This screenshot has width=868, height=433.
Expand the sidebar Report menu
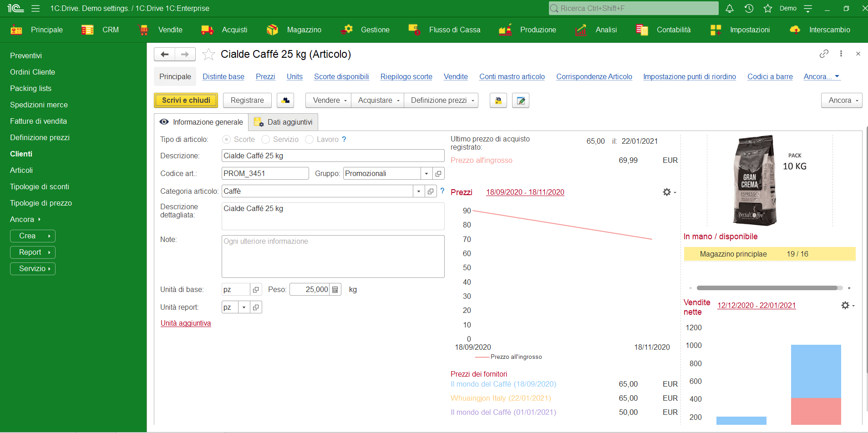pyautogui.click(x=33, y=252)
